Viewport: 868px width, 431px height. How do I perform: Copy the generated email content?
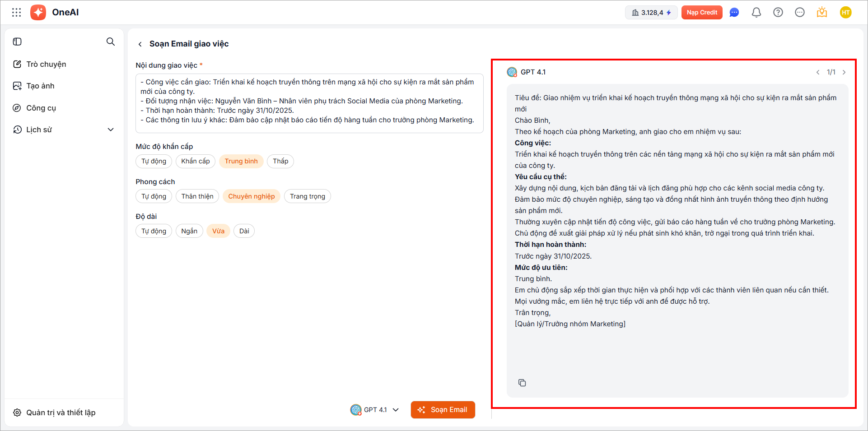click(522, 383)
